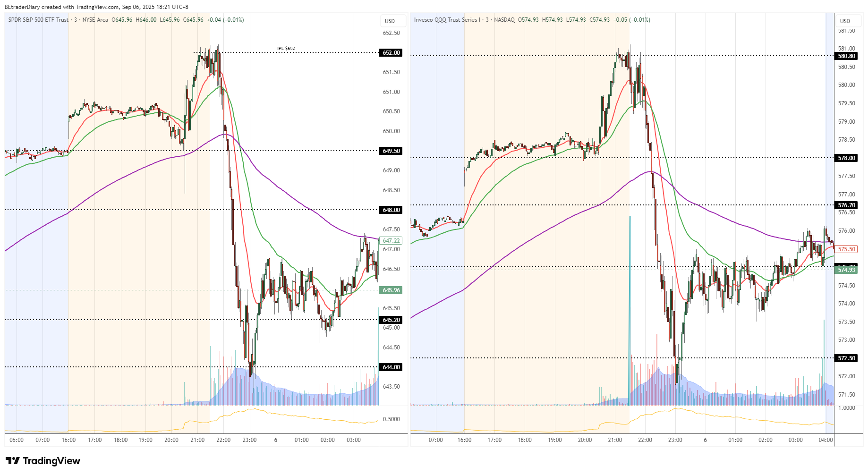Click the NASDAQ exchange text
The height and width of the screenshot is (475, 868).
[505, 20]
